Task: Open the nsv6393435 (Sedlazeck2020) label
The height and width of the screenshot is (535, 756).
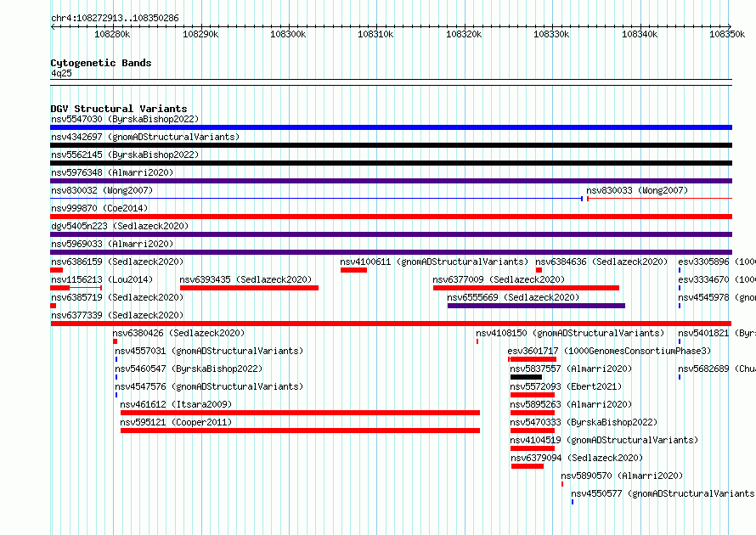Action: 245,279
